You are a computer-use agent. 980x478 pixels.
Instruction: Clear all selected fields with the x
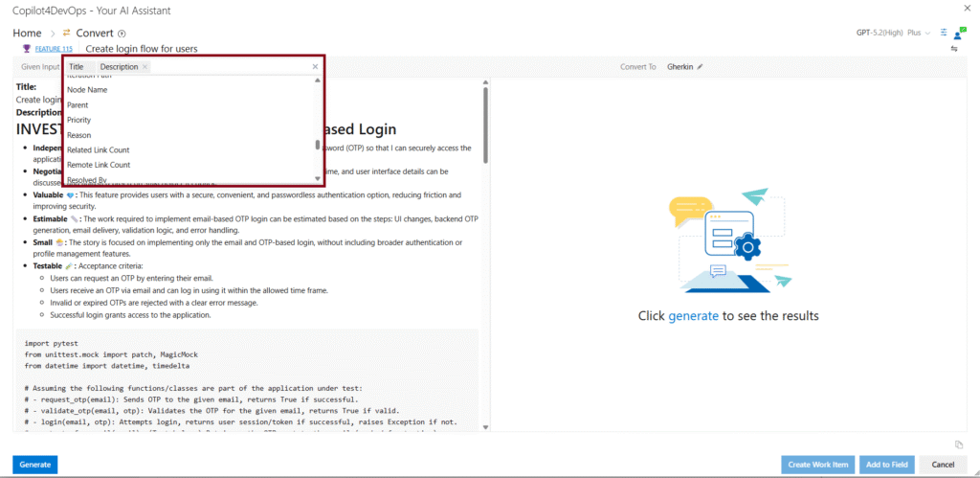(315, 67)
